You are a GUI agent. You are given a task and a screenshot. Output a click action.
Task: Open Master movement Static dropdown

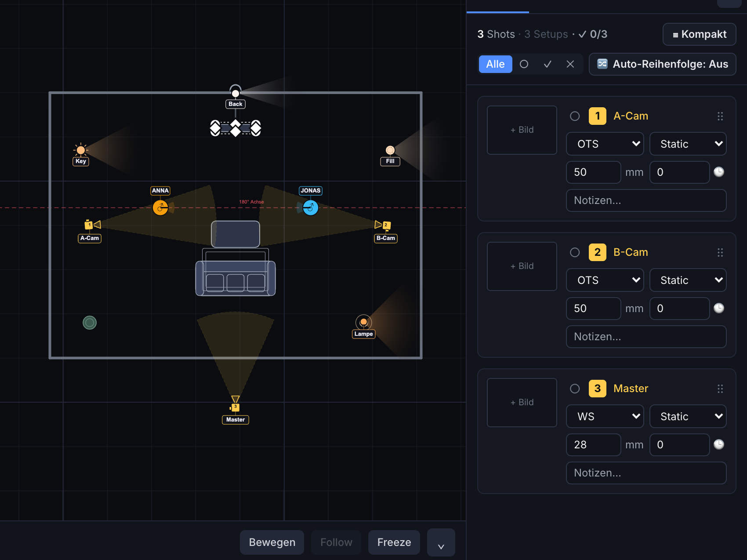[x=688, y=416]
